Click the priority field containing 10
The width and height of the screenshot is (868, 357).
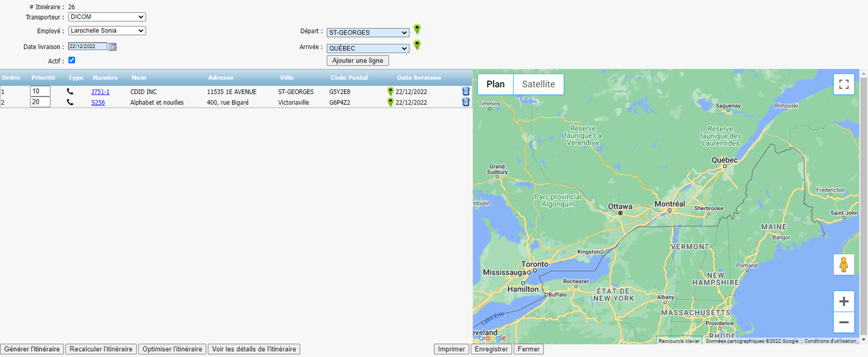tap(40, 91)
